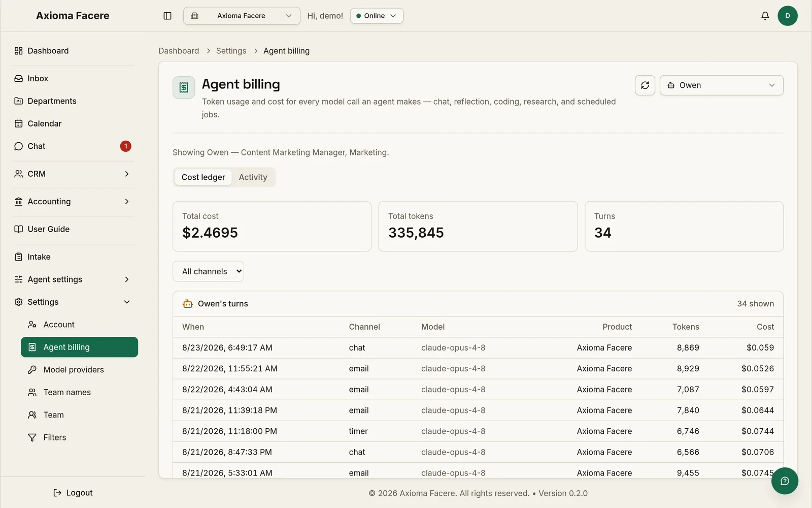
Task: Refresh the agent billing data
Action: tap(645, 85)
